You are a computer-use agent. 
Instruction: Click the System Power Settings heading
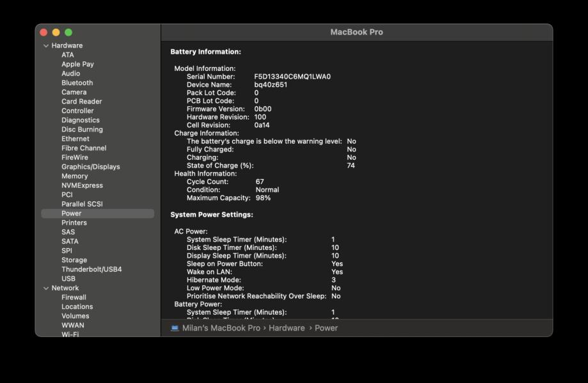point(212,215)
